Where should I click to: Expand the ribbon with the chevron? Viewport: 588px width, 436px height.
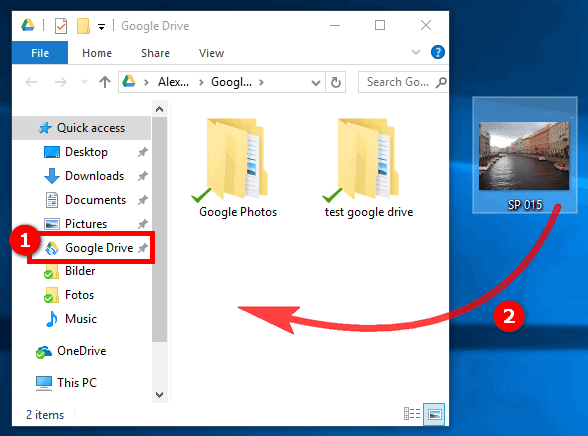(x=416, y=52)
